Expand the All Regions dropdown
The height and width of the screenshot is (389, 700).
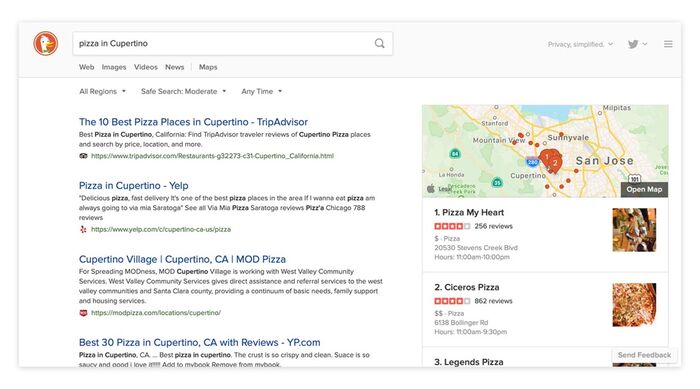102,91
